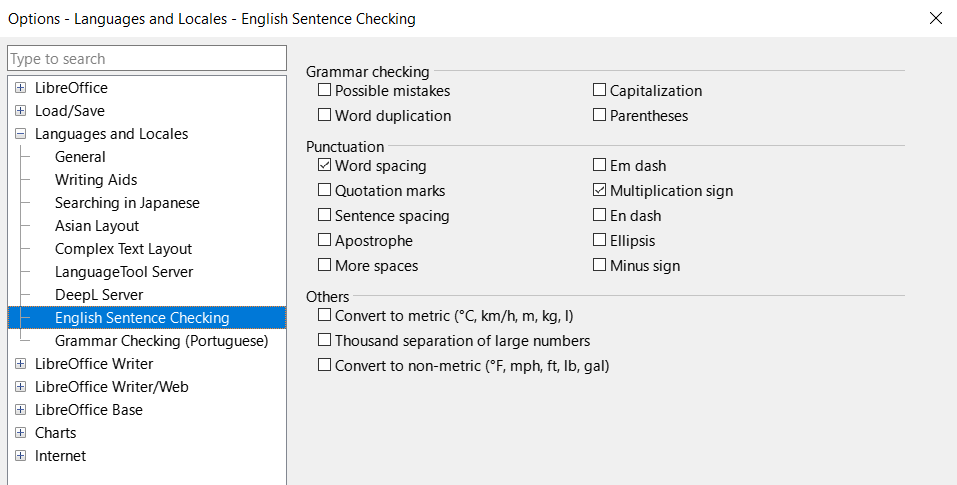Expand the LibreOffice tree node
Image resolution: width=957 pixels, height=485 pixels.
[21, 88]
